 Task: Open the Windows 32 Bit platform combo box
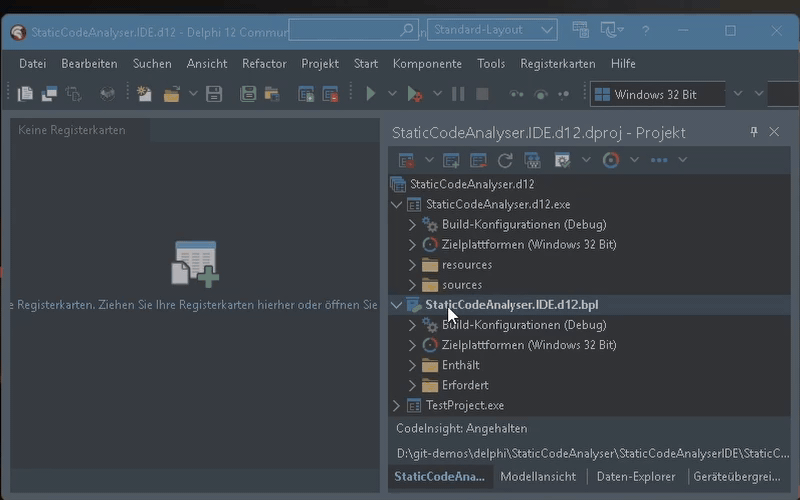(658, 94)
